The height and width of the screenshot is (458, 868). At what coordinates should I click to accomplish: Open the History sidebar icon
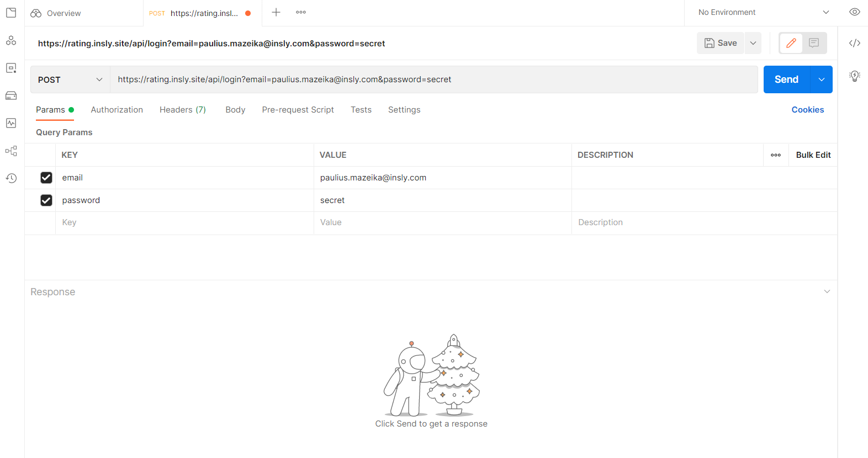point(11,178)
